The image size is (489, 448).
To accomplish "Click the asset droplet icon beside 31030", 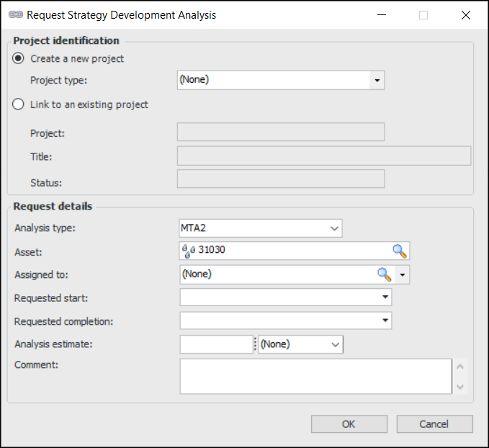I will pos(188,251).
